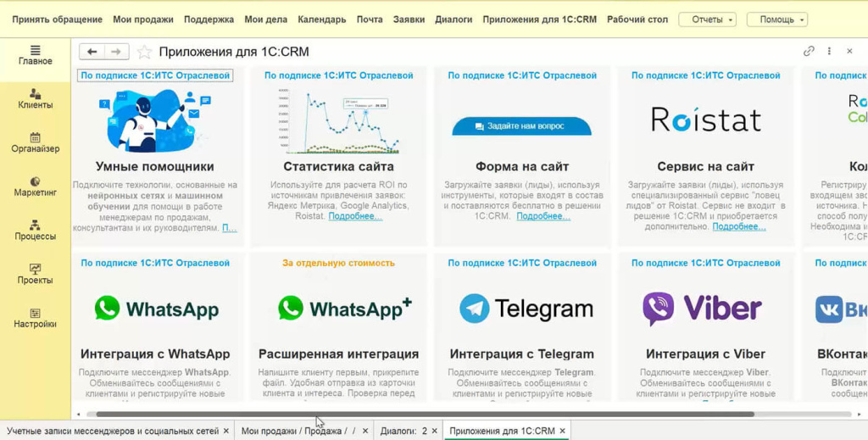Close the bottom Приложения для 1С:CRM tab
This screenshot has width=868, height=440.
pyautogui.click(x=563, y=431)
